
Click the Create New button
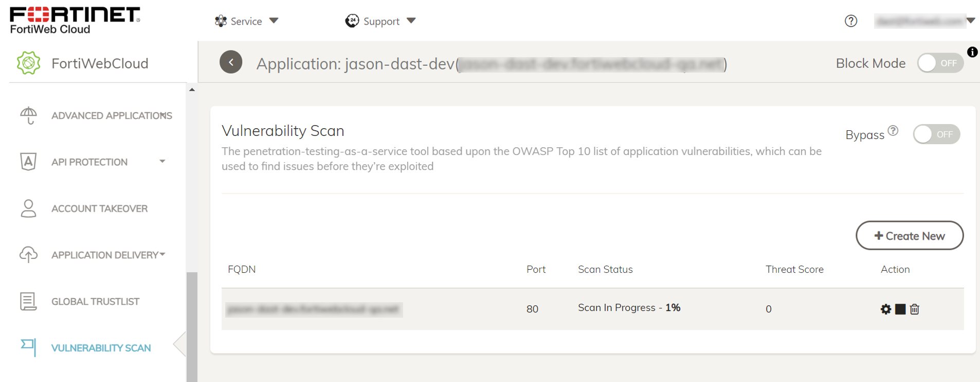909,236
